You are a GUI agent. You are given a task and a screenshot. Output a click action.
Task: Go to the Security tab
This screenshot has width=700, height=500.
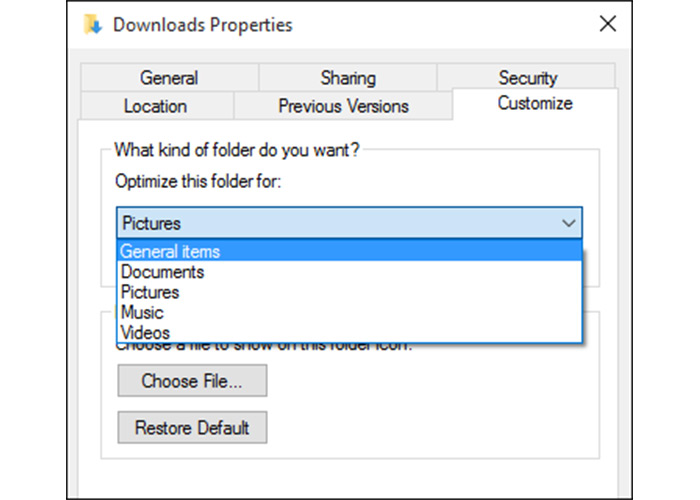(527, 78)
